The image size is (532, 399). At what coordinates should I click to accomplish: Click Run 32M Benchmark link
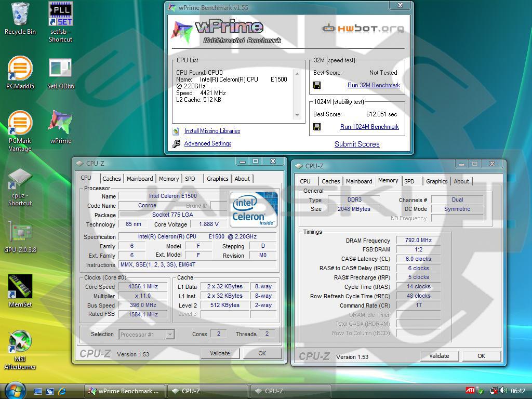[x=374, y=85]
